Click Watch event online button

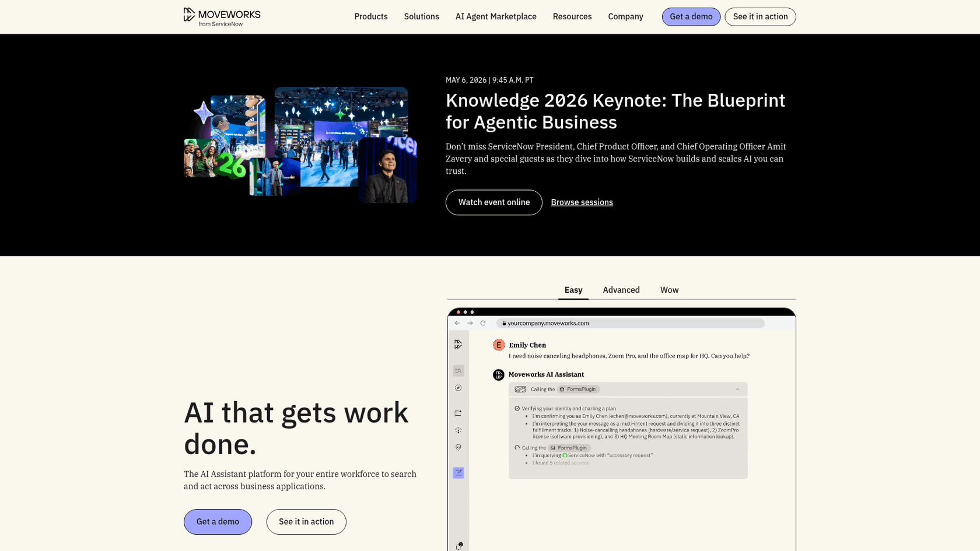494,202
